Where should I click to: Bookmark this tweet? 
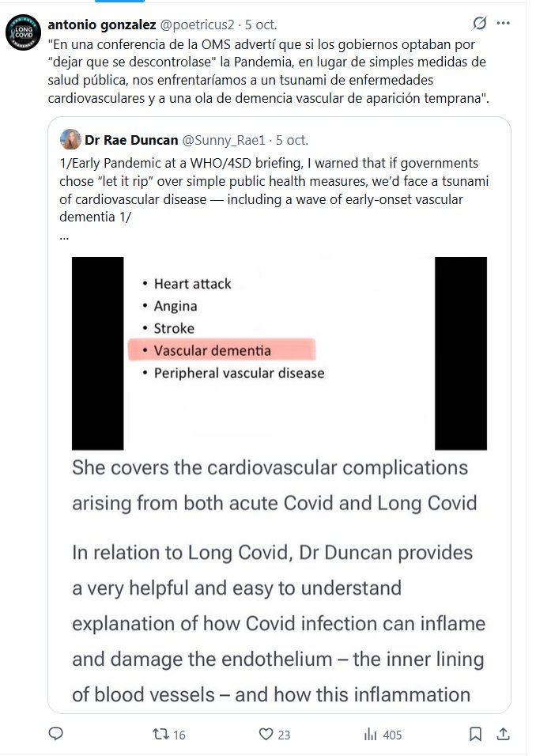click(x=475, y=734)
